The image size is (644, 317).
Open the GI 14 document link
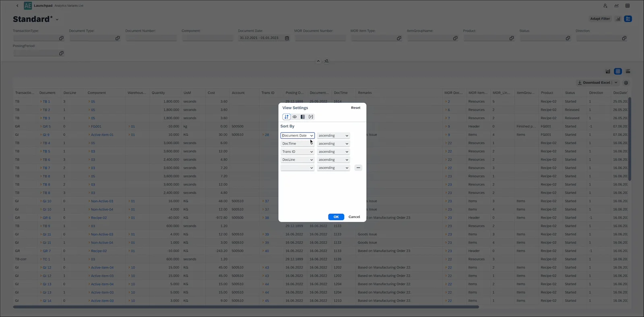(x=47, y=301)
